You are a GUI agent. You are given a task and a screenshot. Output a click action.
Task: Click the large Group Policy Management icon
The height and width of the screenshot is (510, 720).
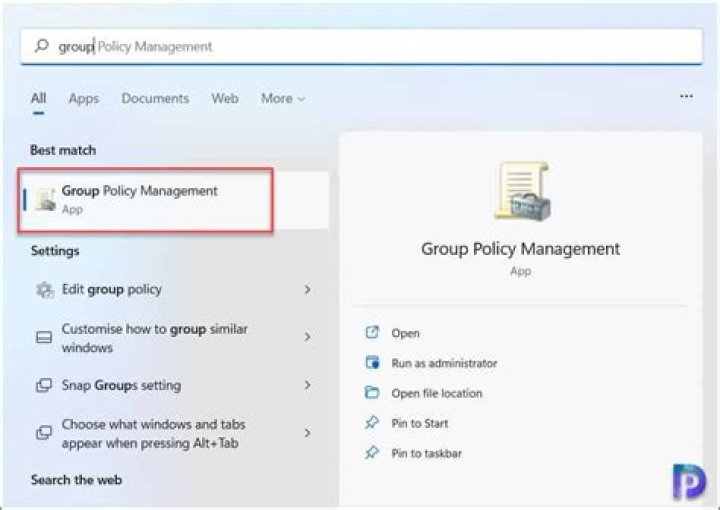[522, 191]
